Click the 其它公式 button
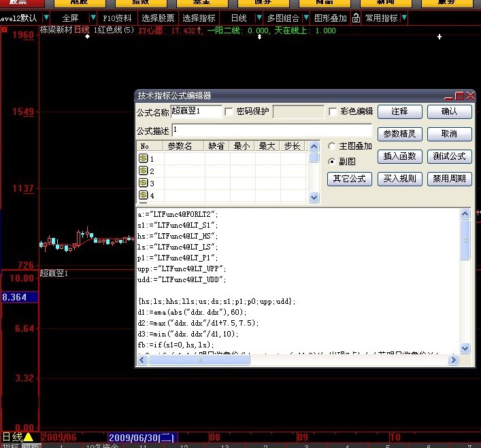The height and width of the screenshot is (448, 481). (350, 179)
